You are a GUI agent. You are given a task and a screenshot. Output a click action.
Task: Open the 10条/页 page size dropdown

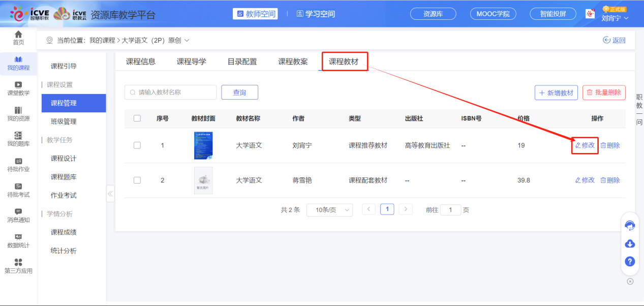coord(329,209)
